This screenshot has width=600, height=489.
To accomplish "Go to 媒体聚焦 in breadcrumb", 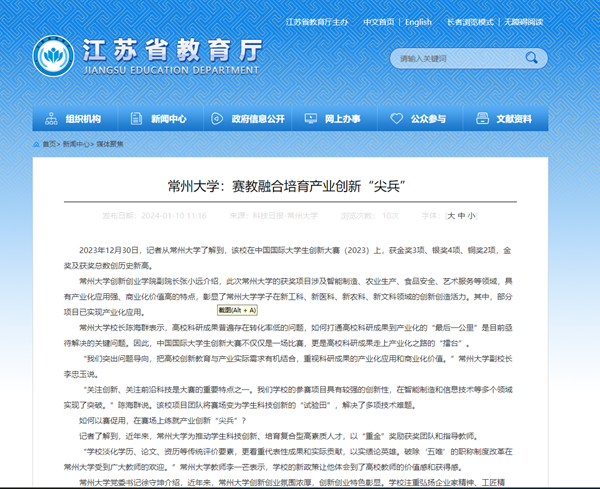I will (x=109, y=144).
